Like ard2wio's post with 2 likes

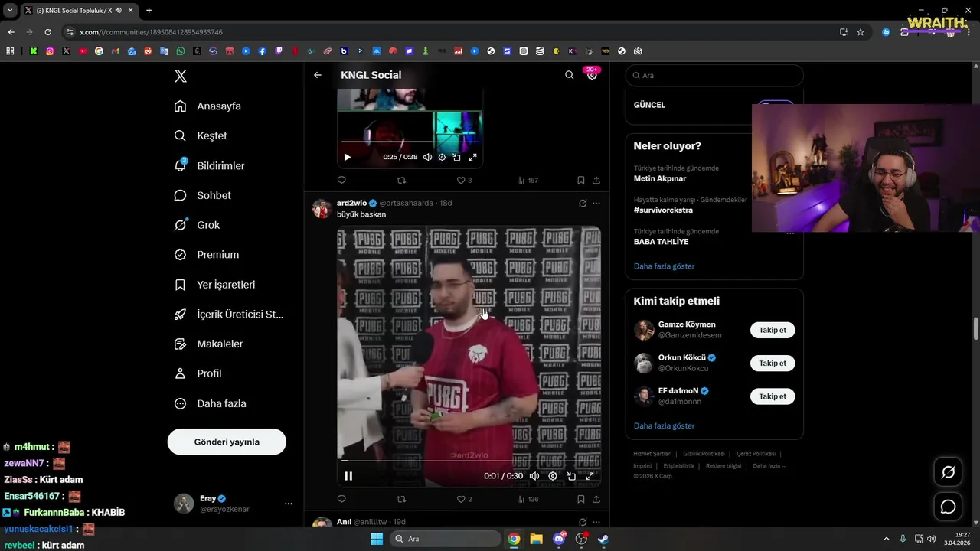pyautogui.click(x=464, y=499)
